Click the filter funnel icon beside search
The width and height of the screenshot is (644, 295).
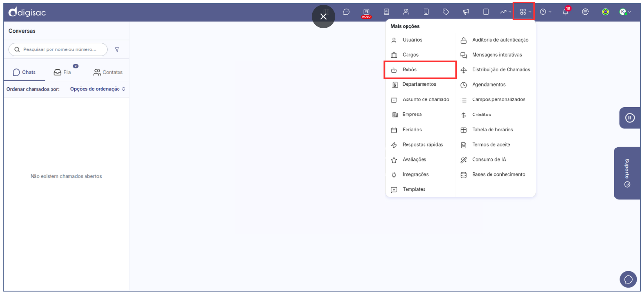tap(117, 49)
